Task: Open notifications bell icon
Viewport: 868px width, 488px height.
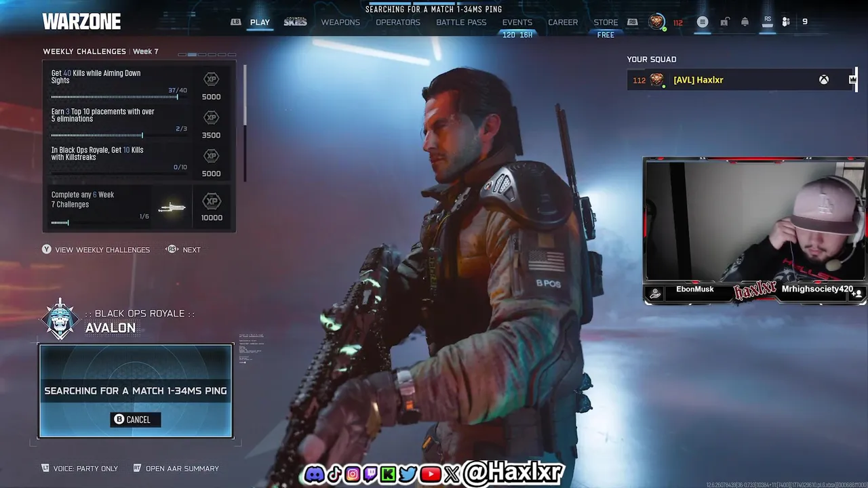Action: point(745,22)
